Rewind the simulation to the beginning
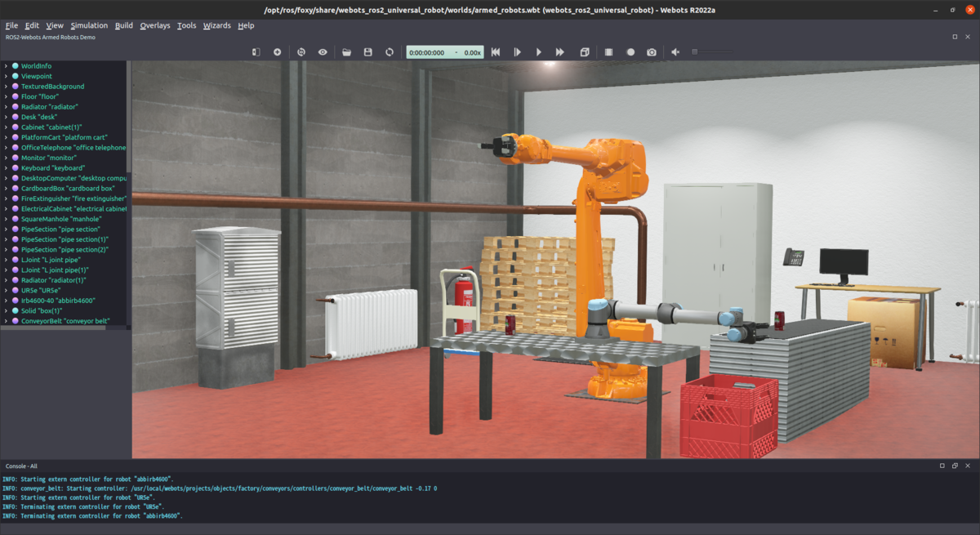This screenshot has height=535, width=980. (x=496, y=51)
